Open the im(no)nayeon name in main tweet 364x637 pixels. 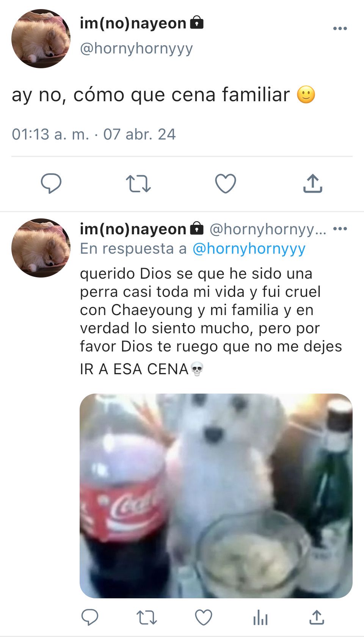[x=133, y=23]
